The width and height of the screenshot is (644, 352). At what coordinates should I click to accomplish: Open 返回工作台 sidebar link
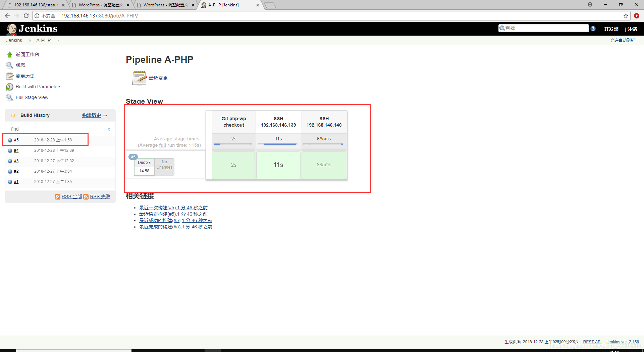(28, 54)
